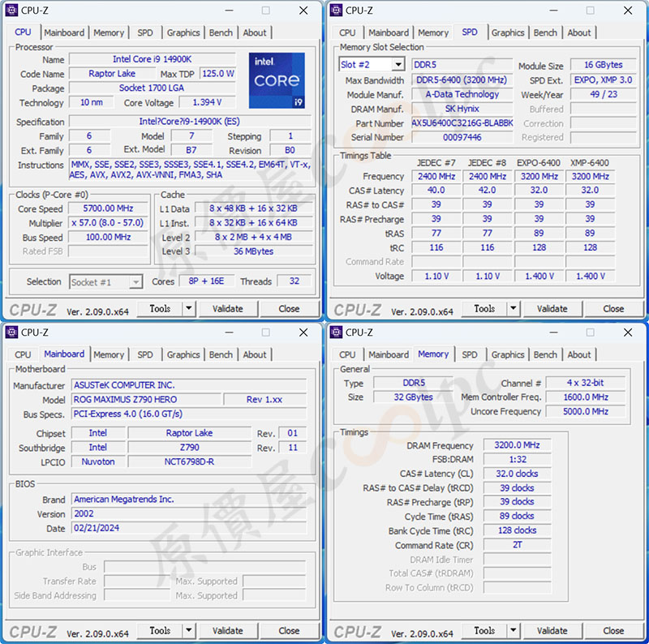Click the processor name 'Intel Core i9 14900K'
This screenshot has height=644, width=649.
coord(153,59)
